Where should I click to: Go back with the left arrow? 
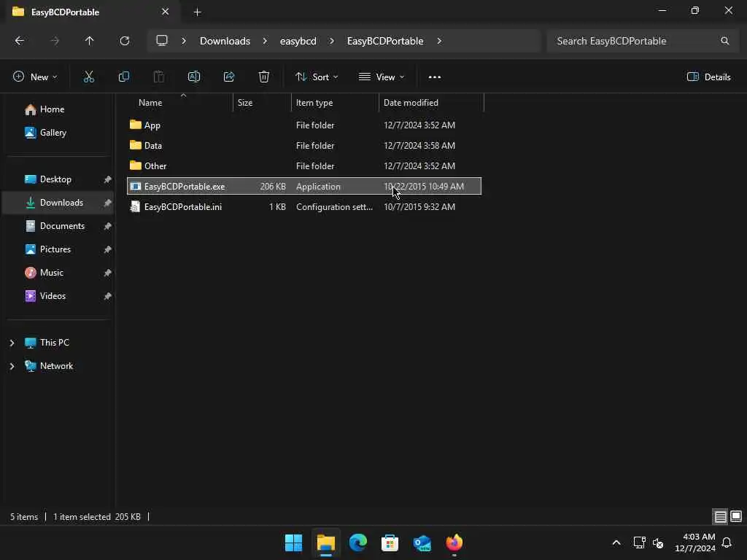(20, 41)
